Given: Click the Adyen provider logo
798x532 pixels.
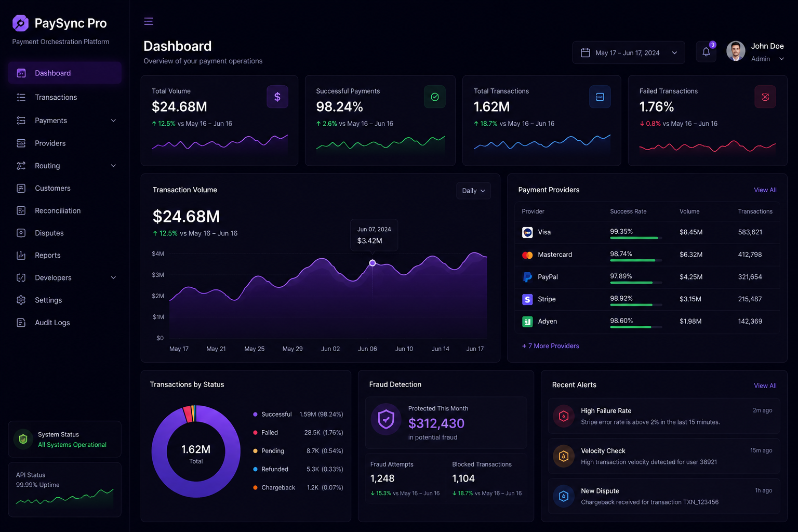Looking at the screenshot, I should [x=527, y=322].
